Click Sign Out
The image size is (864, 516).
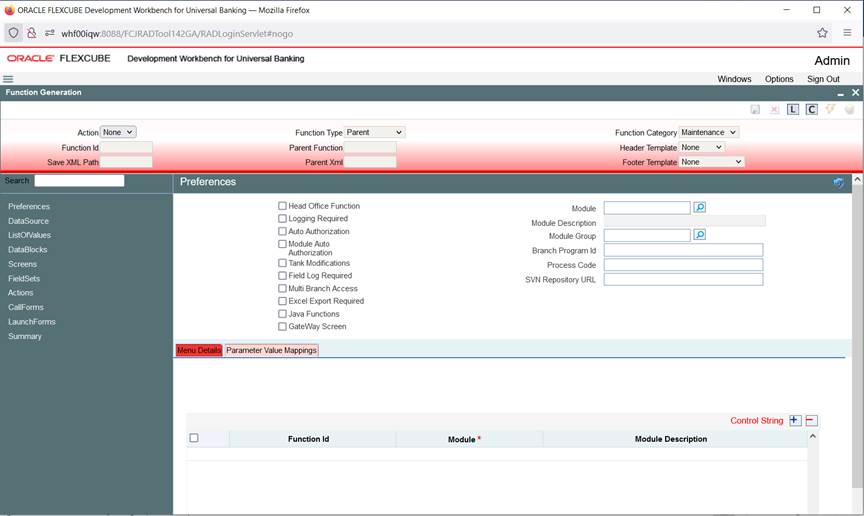pos(823,79)
